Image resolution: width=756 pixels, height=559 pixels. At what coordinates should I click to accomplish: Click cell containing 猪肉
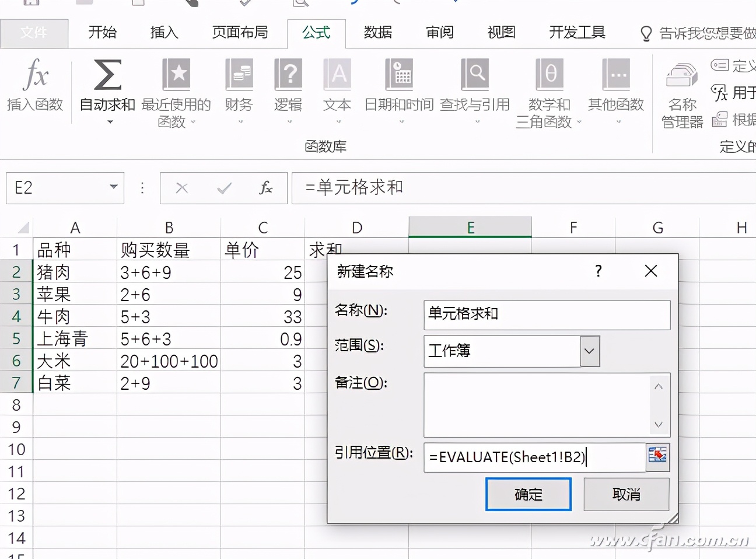[75, 272]
